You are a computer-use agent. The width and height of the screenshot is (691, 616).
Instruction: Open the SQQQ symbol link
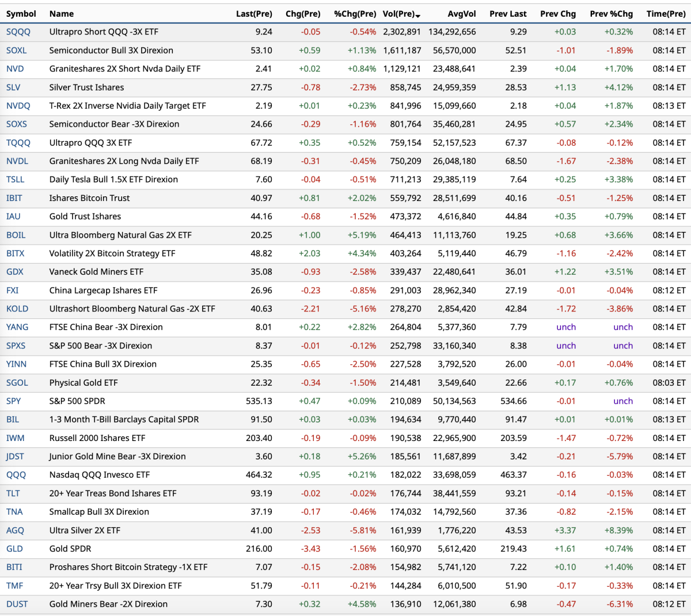pos(18,32)
